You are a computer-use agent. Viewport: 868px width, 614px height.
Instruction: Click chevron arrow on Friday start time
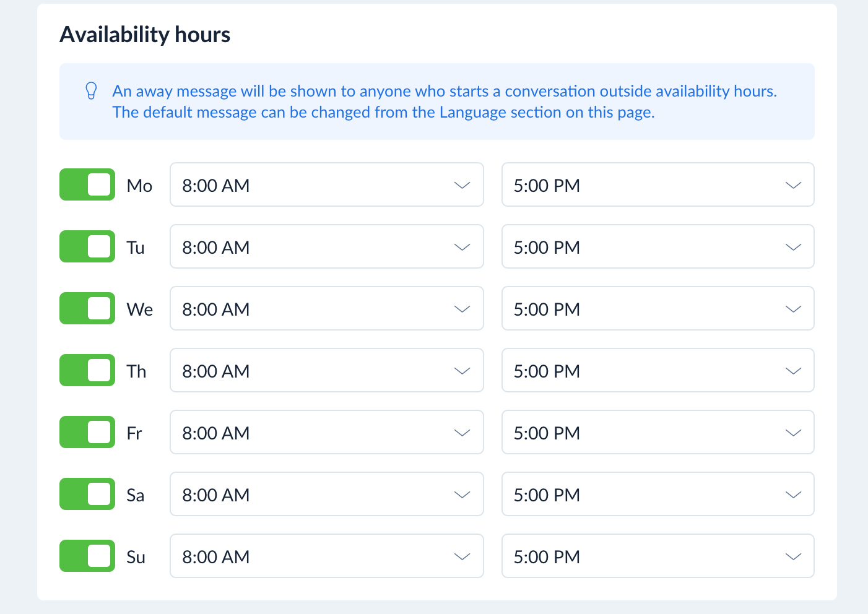(462, 433)
